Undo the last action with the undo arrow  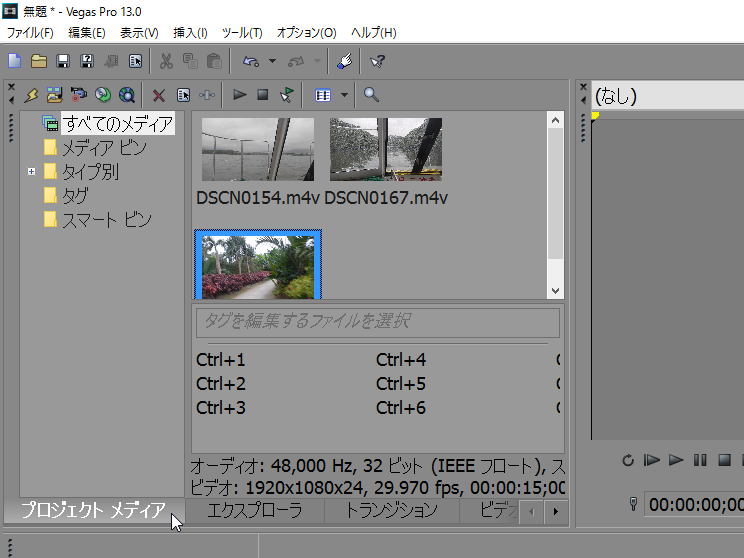[251, 61]
